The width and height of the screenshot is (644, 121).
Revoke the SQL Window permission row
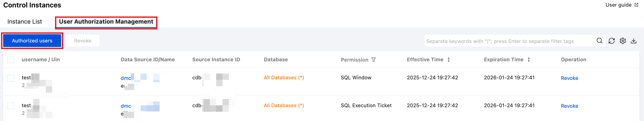tap(569, 78)
